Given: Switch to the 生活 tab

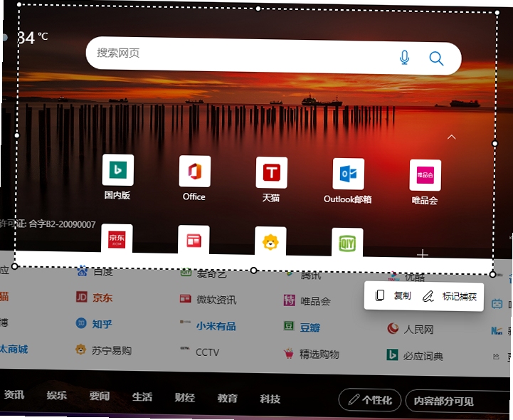Looking at the screenshot, I should point(142,397).
